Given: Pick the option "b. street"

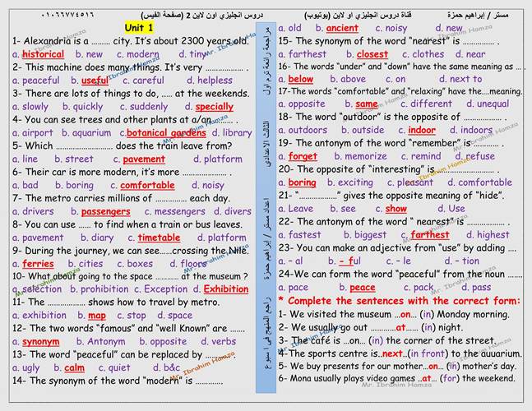Looking at the screenshot, I should pos(74,159).
